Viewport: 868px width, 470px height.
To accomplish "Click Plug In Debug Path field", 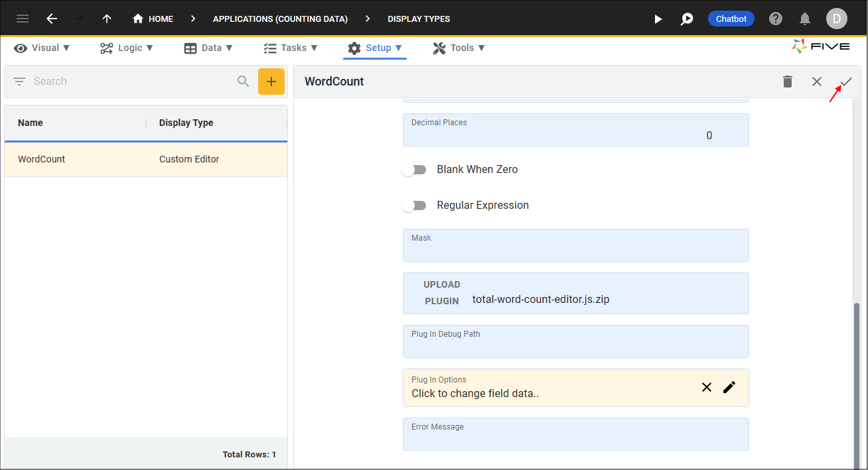I will (x=576, y=341).
